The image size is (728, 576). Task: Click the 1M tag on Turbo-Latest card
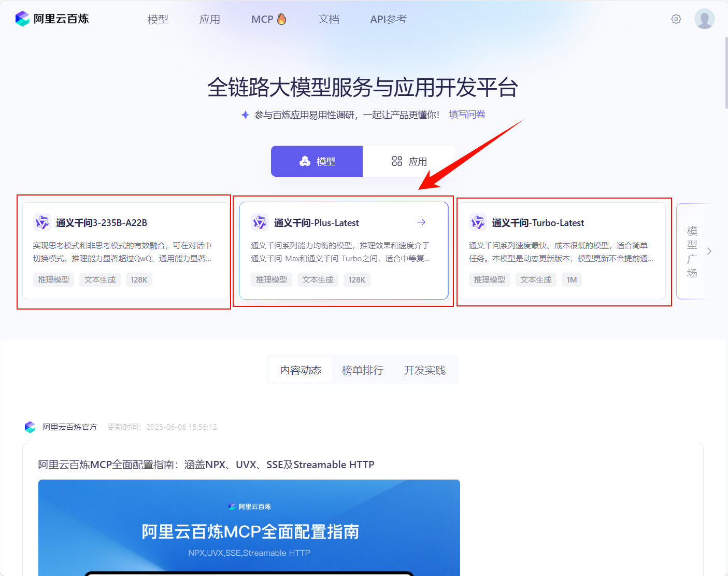tap(572, 280)
